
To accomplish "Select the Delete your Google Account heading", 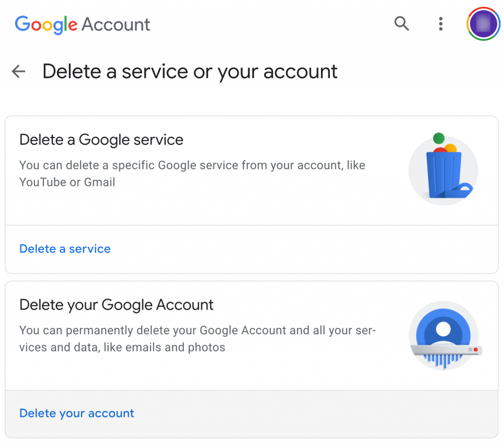I will click(x=116, y=305).
